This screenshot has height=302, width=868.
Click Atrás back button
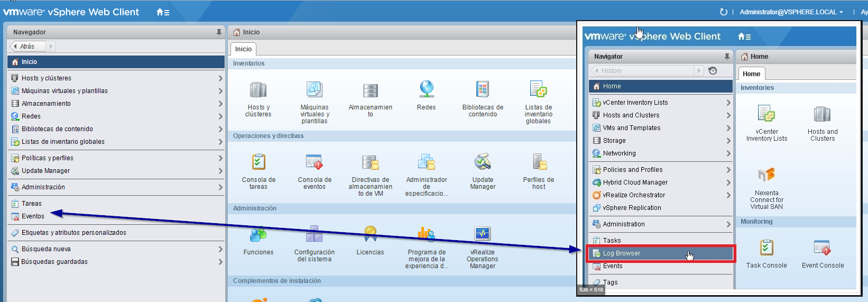[28, 47]
